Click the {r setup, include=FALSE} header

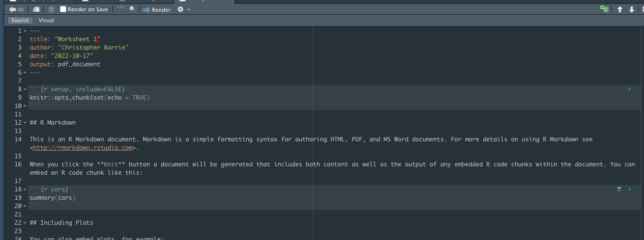coord(83,89)
